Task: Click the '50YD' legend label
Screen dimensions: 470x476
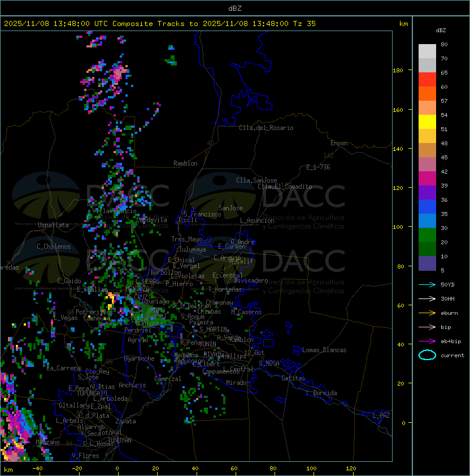Action: [x=447, y=284]
